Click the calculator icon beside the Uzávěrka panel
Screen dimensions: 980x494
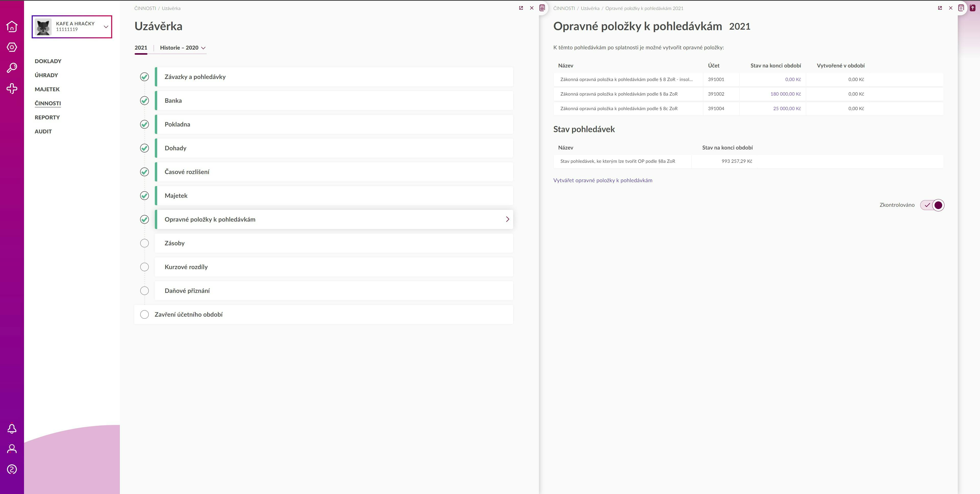pyautogui.click(x=542, y=8)
